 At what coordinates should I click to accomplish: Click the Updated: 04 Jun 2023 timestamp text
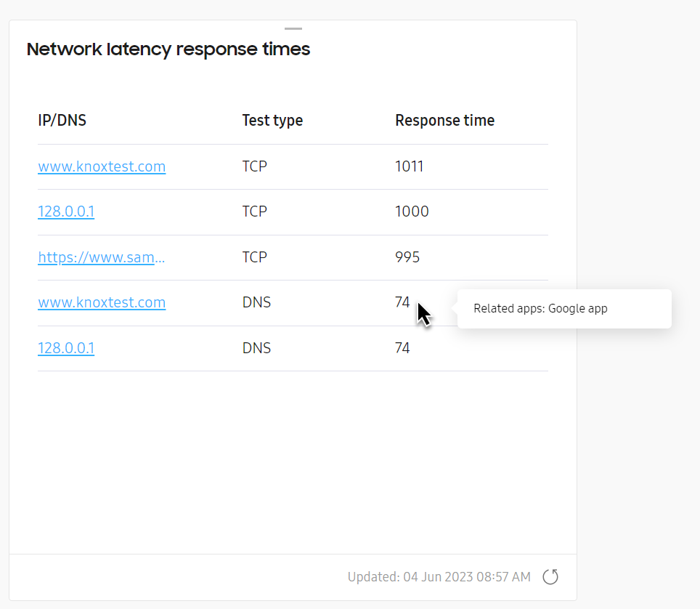coord(439,577)
